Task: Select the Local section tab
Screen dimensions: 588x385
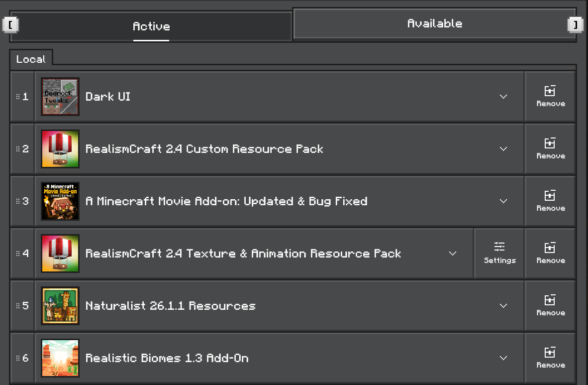Action: (x=31, y=59)
